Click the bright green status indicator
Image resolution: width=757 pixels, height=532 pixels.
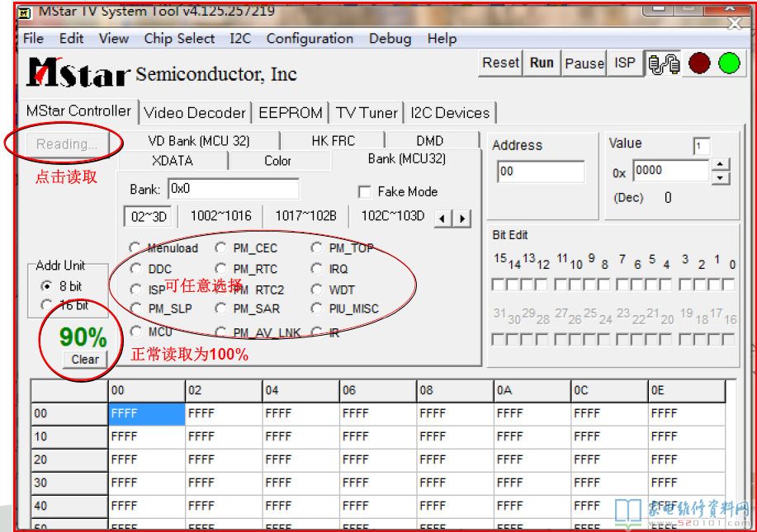pos(729,64)
